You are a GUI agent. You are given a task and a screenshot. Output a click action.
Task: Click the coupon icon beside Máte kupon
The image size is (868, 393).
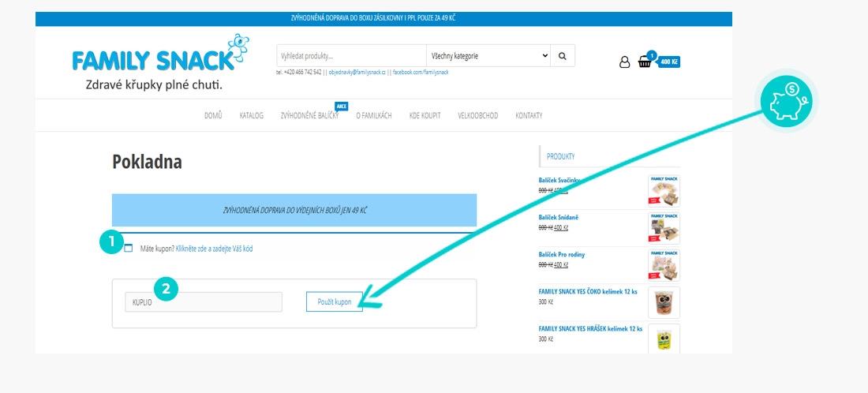point(129,249)
